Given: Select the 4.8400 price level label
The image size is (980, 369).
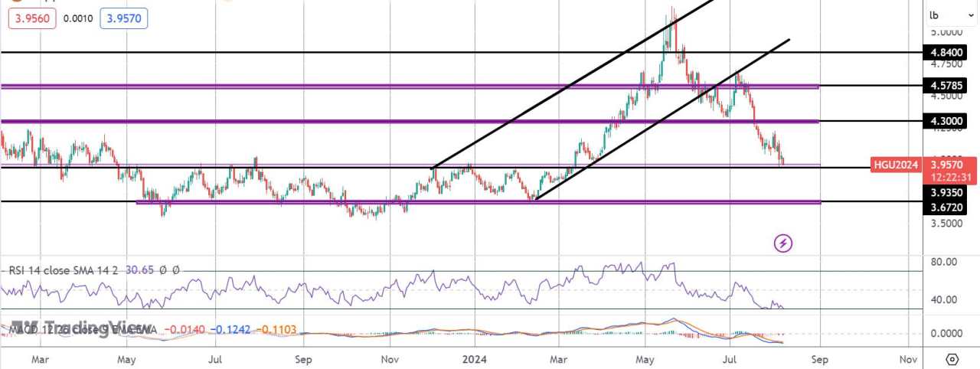Looking at the screenshot, I should pyautogui.click(x=943, y=53).
